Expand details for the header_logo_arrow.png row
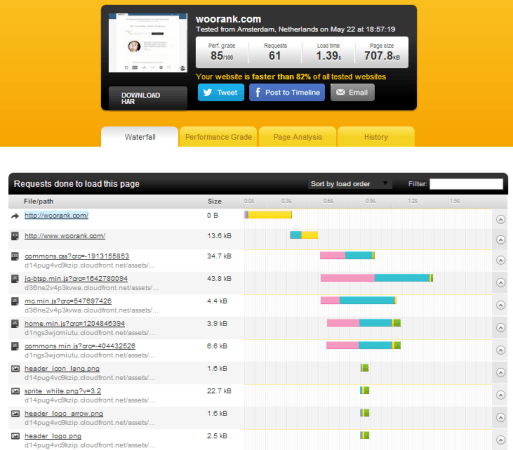The width and height of the screenshot is (513, 450). pyautogui.click(x=500, y=417)
